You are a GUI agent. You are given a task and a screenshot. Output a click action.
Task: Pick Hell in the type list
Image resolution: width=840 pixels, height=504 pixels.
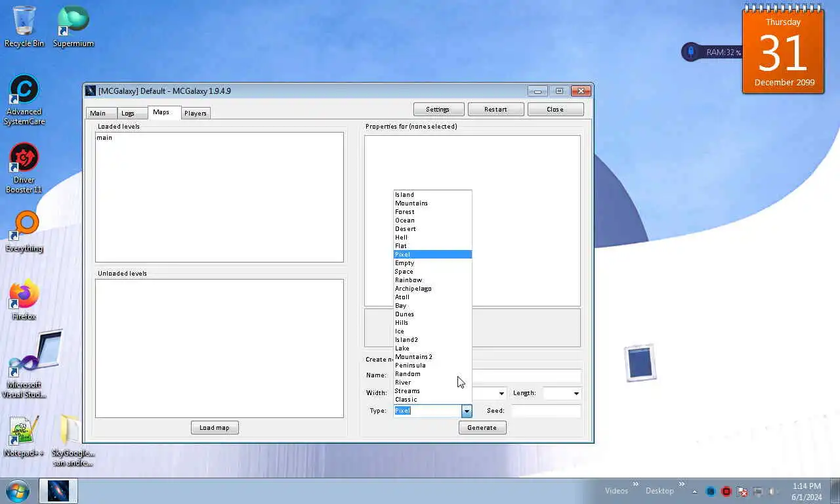[432, 238]
